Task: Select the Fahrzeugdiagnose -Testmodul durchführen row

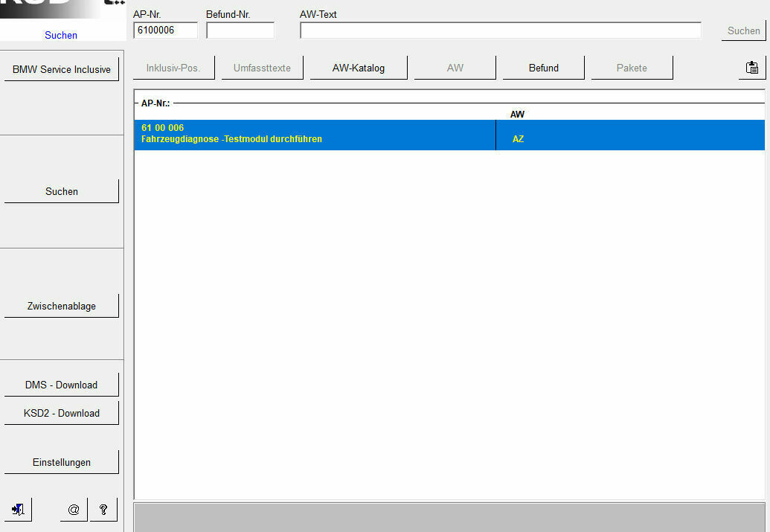Action: click(315, 134)
